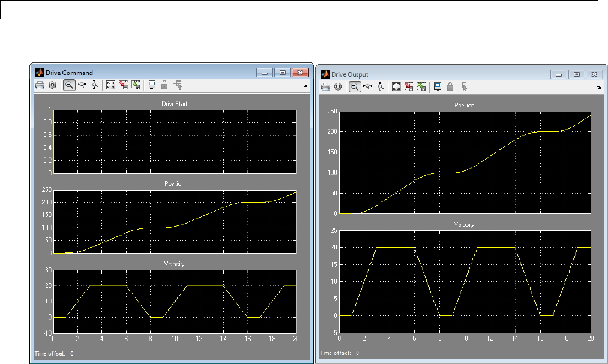This screenshot has height=364, width=608.
Task: Click inside Drive Command Position plot axes
Action: click(x=175, y=221)
